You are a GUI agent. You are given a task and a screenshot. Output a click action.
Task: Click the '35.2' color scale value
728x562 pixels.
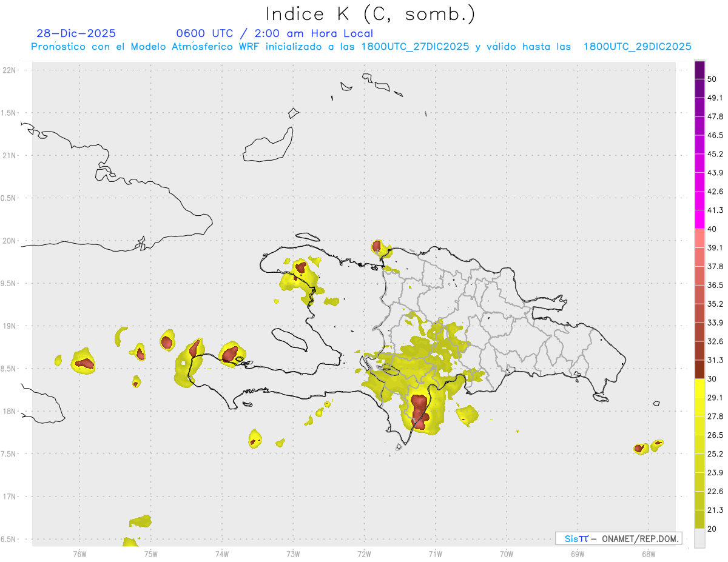715,304
